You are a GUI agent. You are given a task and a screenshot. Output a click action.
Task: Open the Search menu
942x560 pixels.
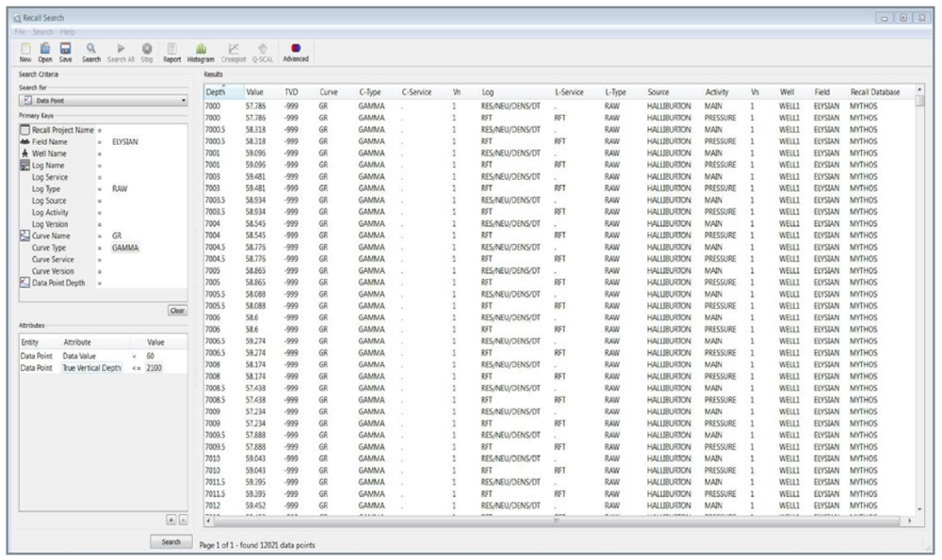[x=42, y=32]
